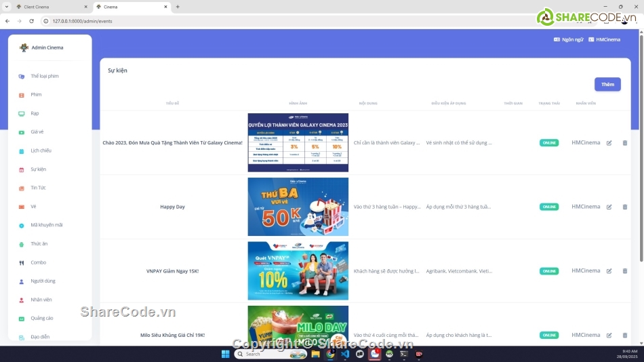Open the VNPAY 10% thumbnail
This screenshot has width=644, height=362.
[298, 270]
